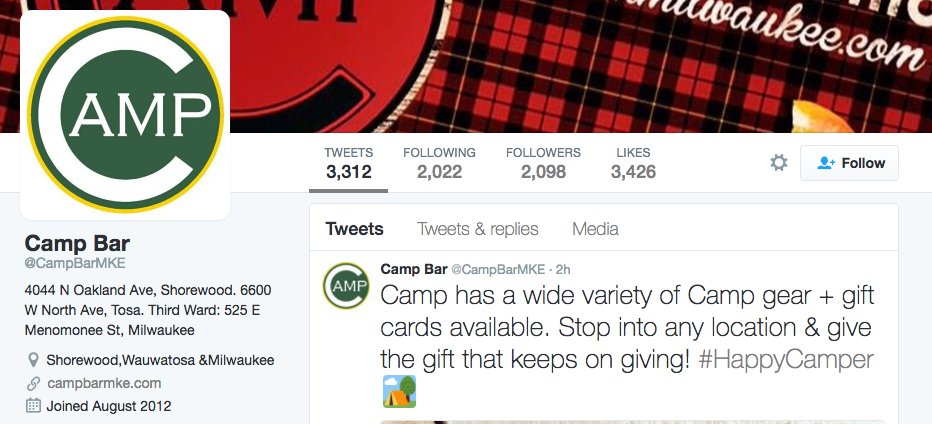Open the Followers list of 2,098

[x=543, y=163]
